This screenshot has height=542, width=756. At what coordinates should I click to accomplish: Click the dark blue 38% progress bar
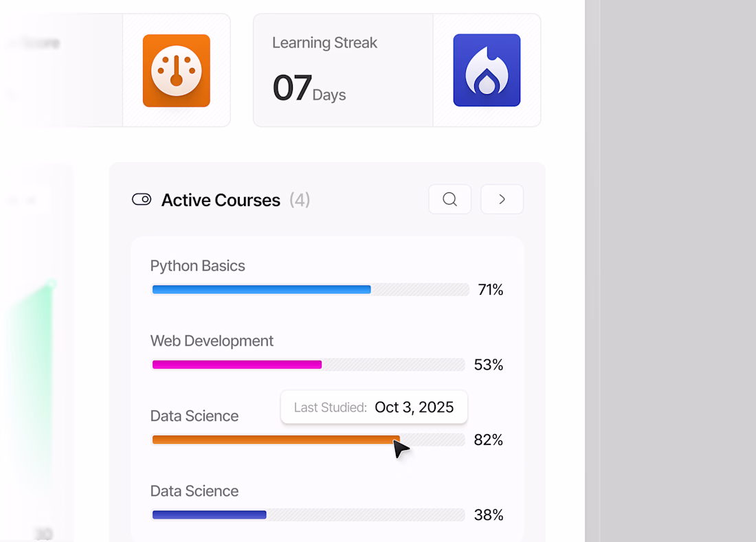[x=209, y=515]
